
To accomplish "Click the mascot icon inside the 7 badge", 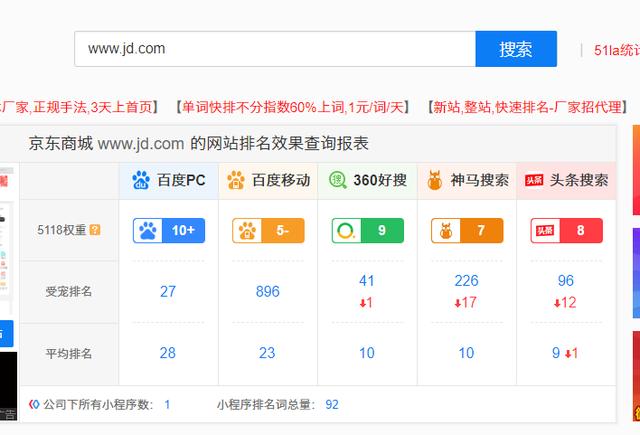I will (x=446, y=231).
